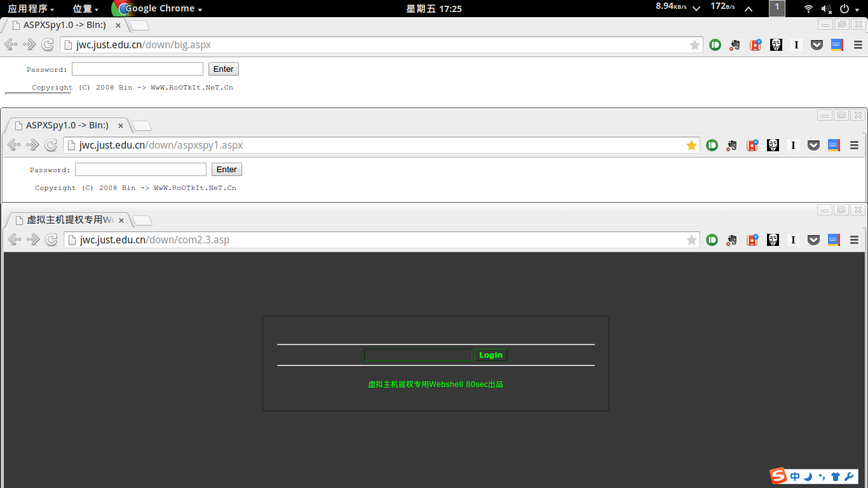Go back in big.aspx window

pyautogui.click(x=11, y=44)
